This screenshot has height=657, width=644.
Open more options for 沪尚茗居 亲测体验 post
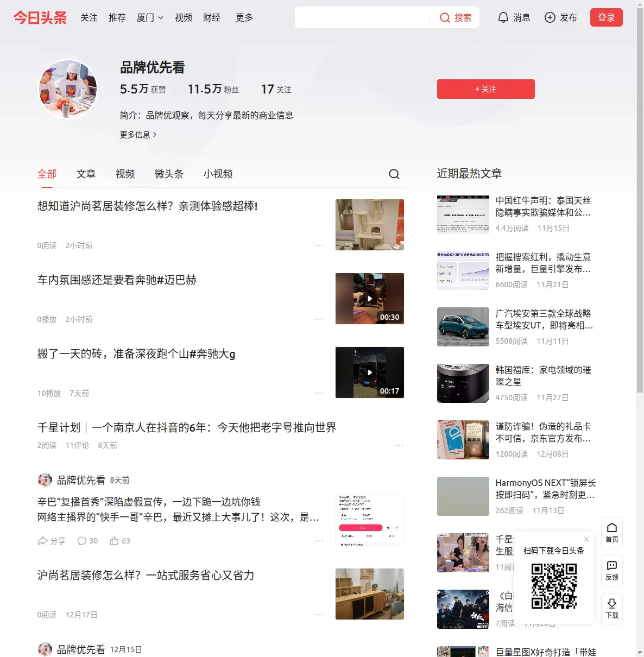(319, 245)
